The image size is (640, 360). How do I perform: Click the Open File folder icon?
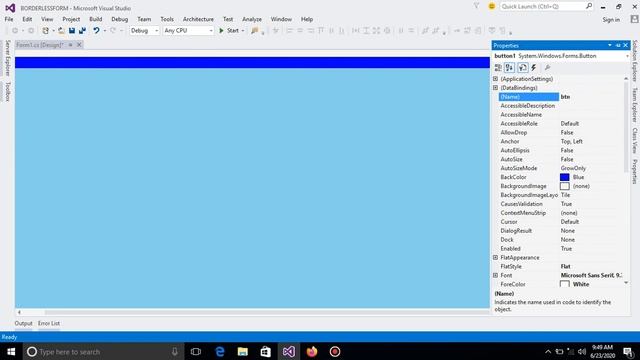tap(61, 31)
